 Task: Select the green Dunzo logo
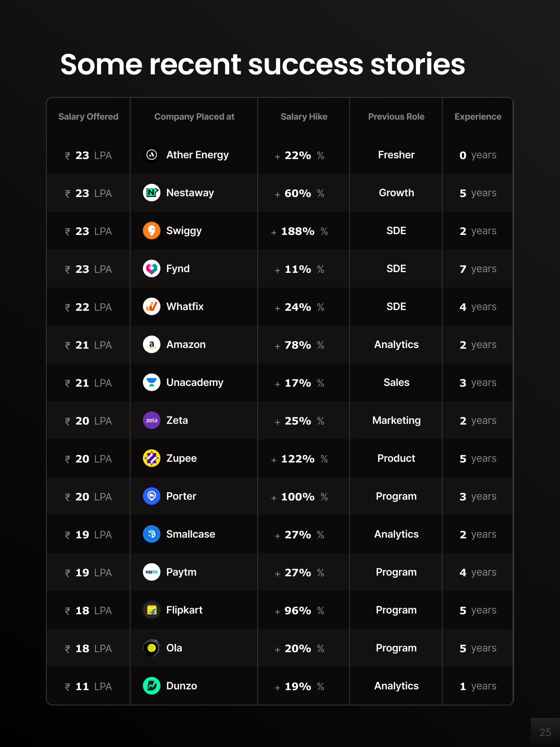click(152, 686)
